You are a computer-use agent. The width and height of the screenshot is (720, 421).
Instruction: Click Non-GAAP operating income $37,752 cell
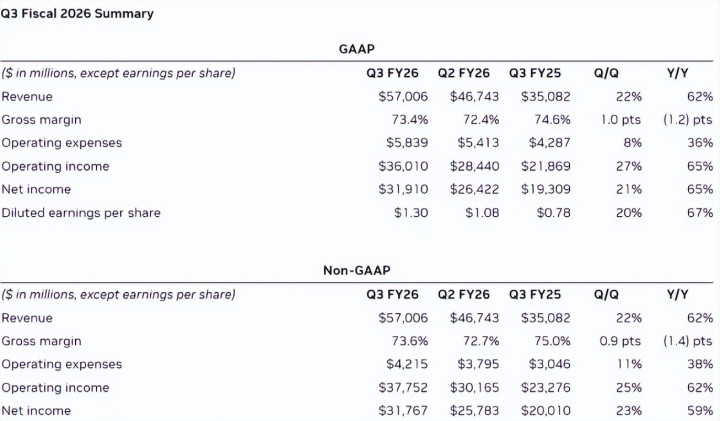click(401, 387)
